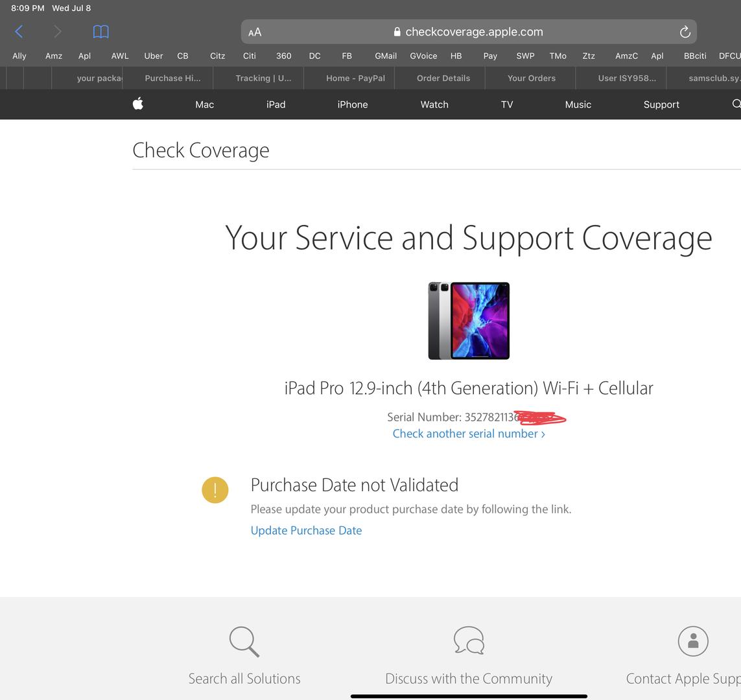The width and height of the screenshot is (741, 700).
Task: Click Discuss with the Community link
Action: (469, 678)
